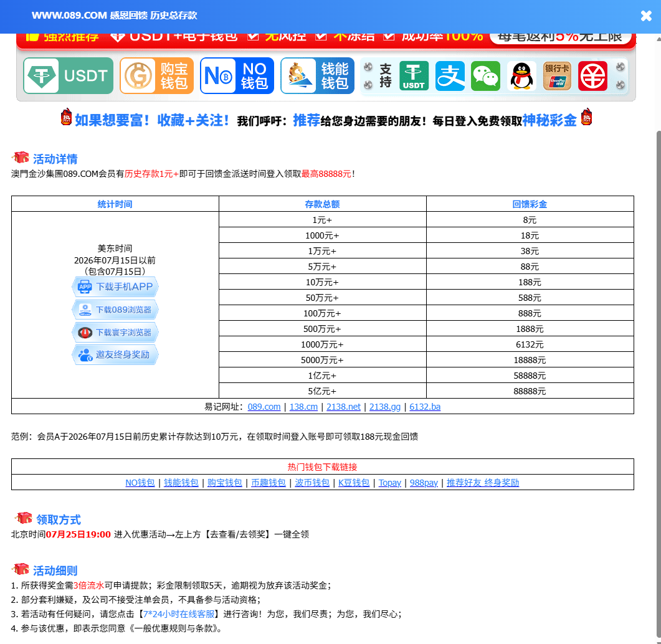Open the K豆钱包 download link
This screenshot has width=661, height=644.
(354, 483)
